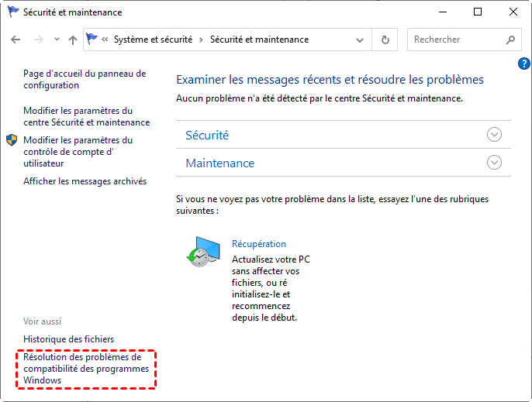Open the Récupération link

[259, 244]
